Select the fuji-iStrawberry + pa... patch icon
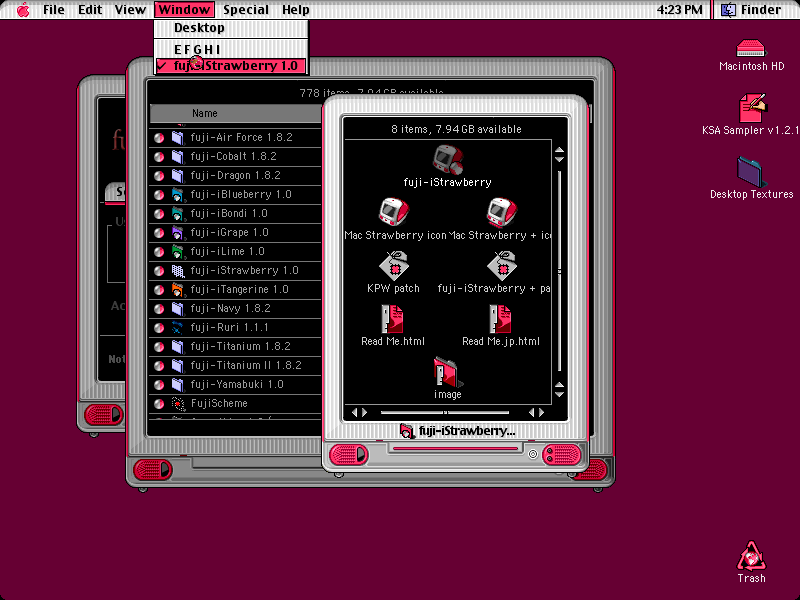This screenshot has width=800, height=600. click(x=502, y=265)
